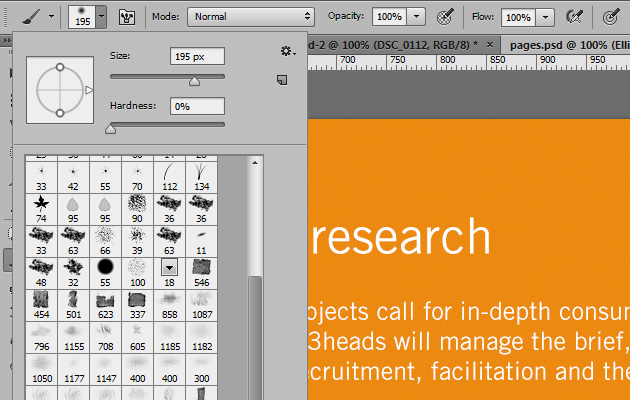The width and height of the screenshot is (630, 400).
Task: Click the brush angle and roundness preview
Action: tap(60, 90)
